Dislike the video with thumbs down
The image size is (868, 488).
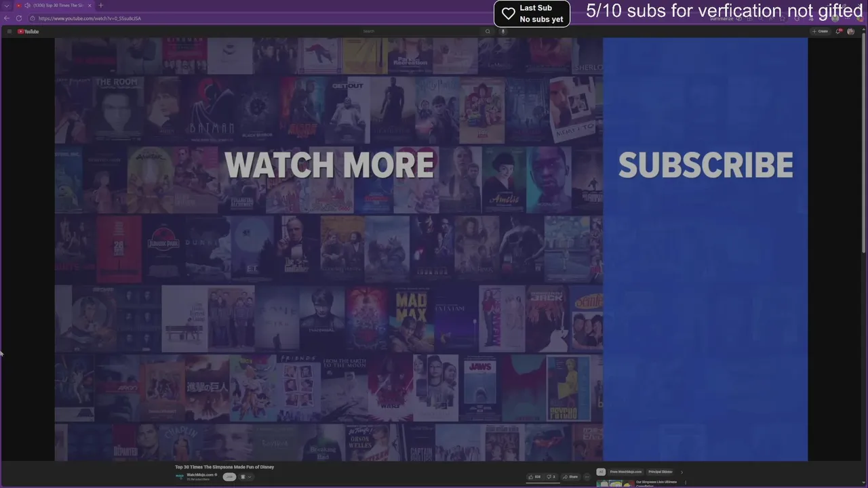tap(551, 476)
